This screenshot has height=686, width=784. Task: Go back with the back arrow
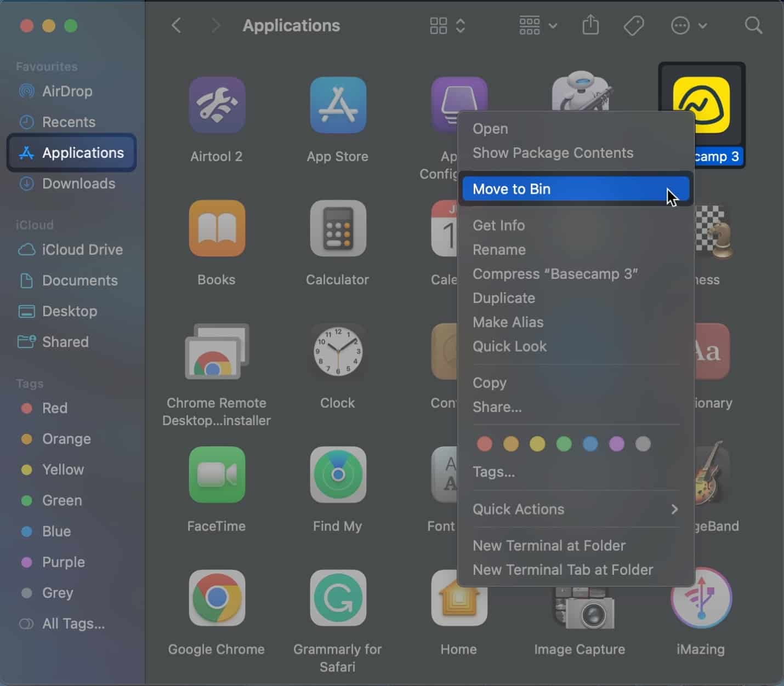[176, 25]
